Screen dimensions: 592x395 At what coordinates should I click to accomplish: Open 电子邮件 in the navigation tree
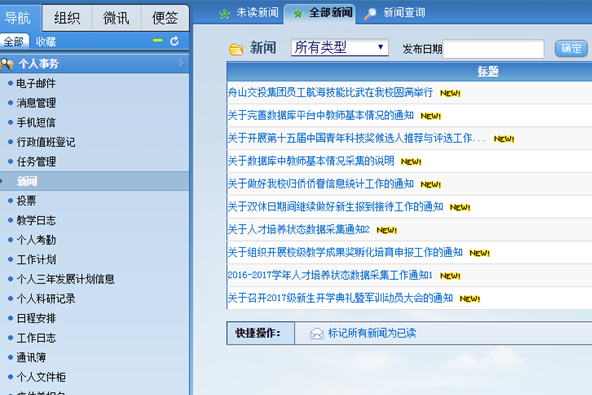[x=36, y=83]
